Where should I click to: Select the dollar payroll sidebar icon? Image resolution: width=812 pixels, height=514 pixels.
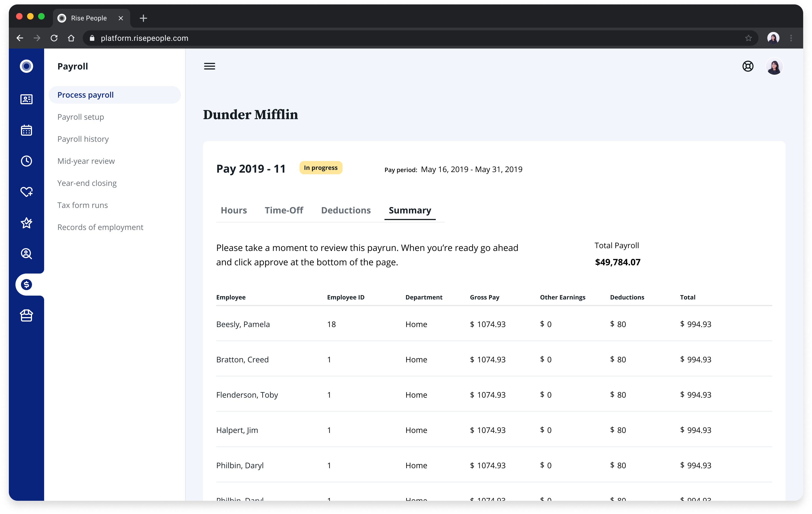coord(26,285)
